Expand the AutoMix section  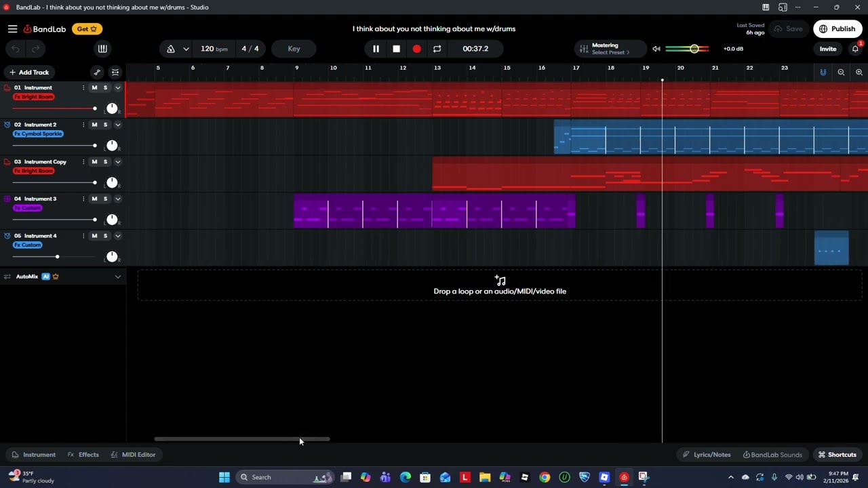pyautogui.click(x=118, y=277)
